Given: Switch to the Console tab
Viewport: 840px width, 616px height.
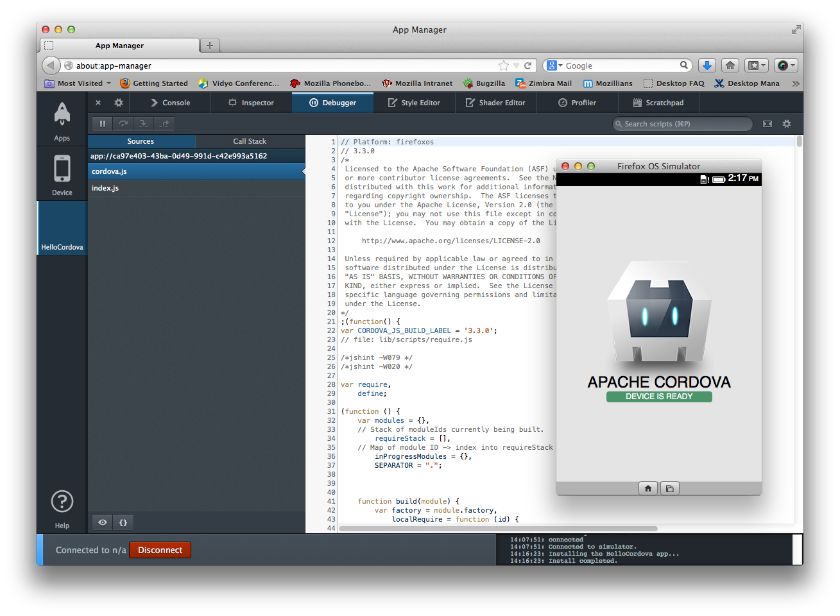Looking at the screenshot, I should (x=170, y=102).
